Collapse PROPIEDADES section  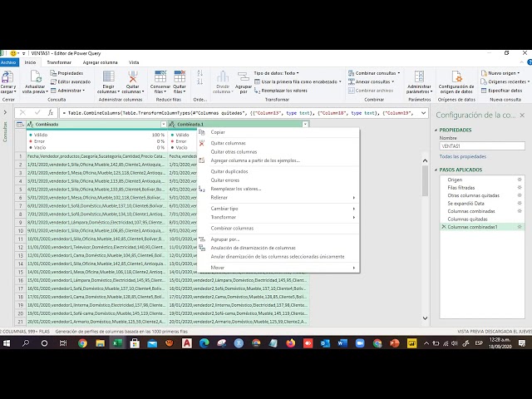point(436,130)
